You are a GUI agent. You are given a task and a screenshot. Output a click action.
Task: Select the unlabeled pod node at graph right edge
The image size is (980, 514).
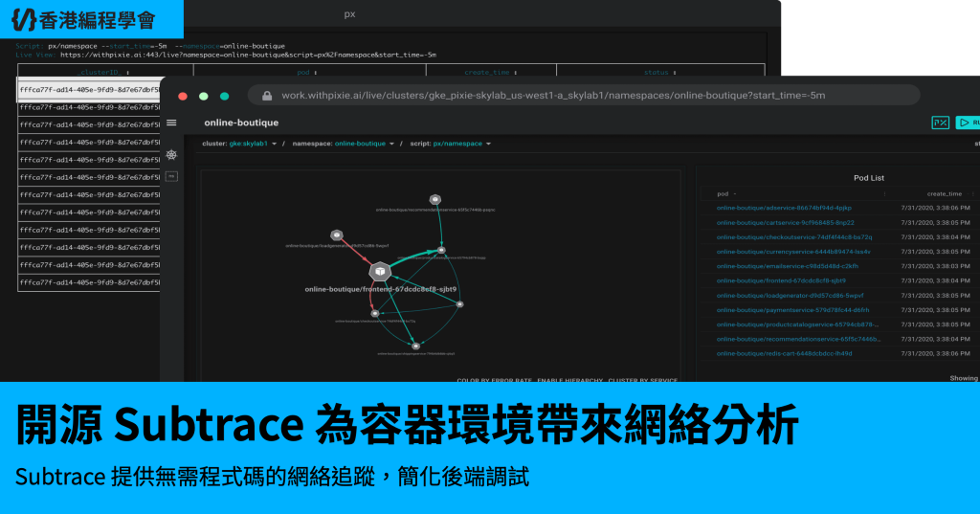coord(460,304)
